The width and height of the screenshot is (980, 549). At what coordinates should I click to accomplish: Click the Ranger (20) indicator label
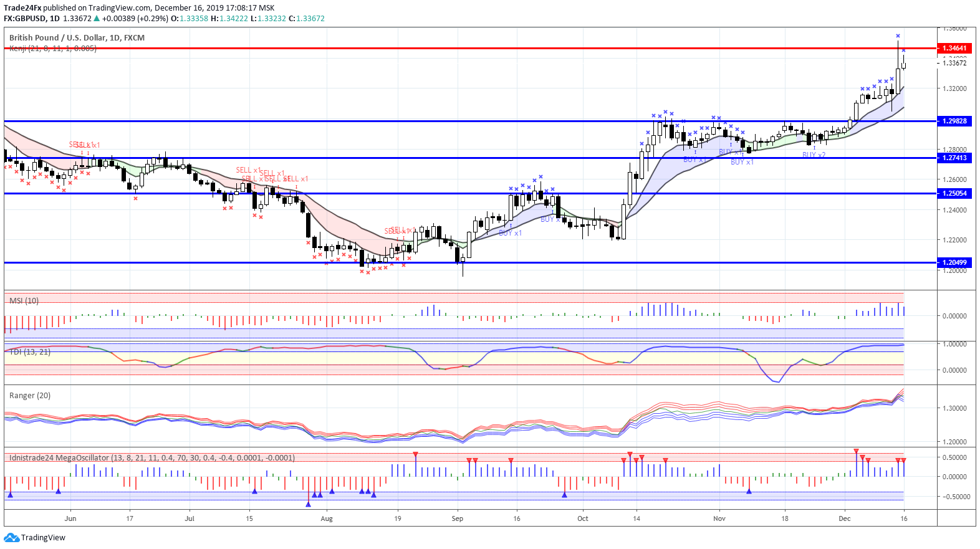(30, 395)
